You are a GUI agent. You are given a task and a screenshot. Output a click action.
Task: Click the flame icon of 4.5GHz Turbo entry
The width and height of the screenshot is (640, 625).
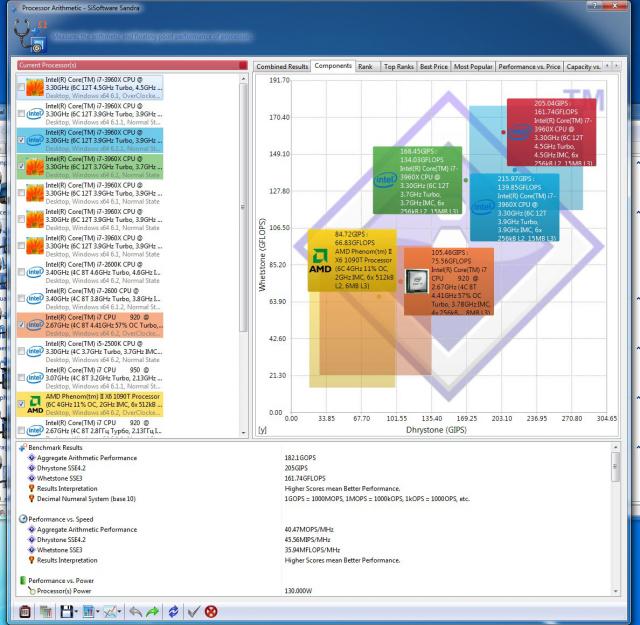pos(35,87)
